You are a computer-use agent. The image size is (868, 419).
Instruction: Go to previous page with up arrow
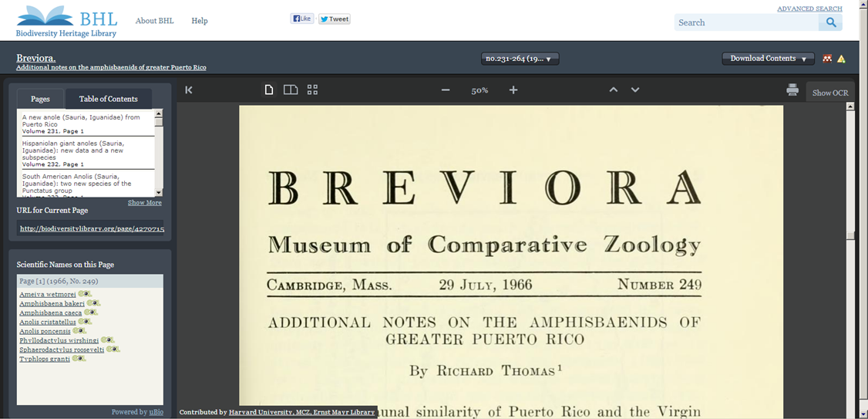[x=614, y=90]
